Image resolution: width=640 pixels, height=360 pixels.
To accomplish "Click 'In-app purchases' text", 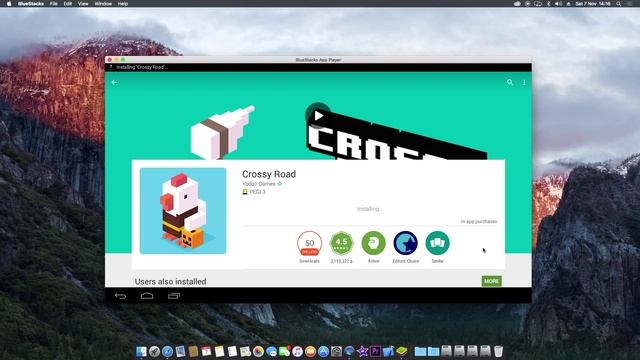I will pos(479,221).
